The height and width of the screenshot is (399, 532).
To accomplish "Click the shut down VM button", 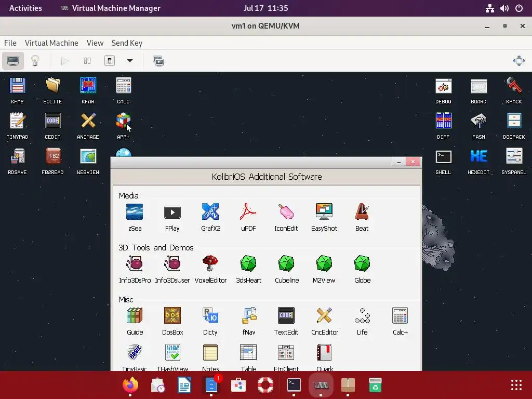I will click(109, 61).
